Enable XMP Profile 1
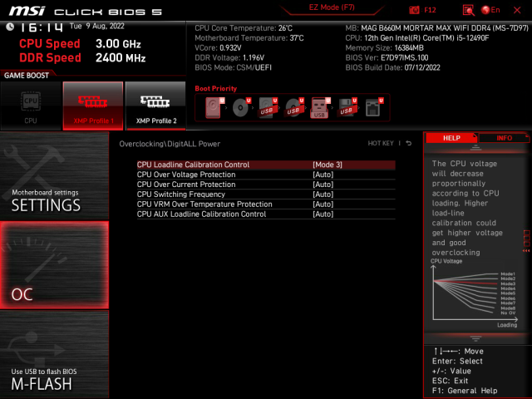The width and height of the screenshot is (532, 399). 91,106
